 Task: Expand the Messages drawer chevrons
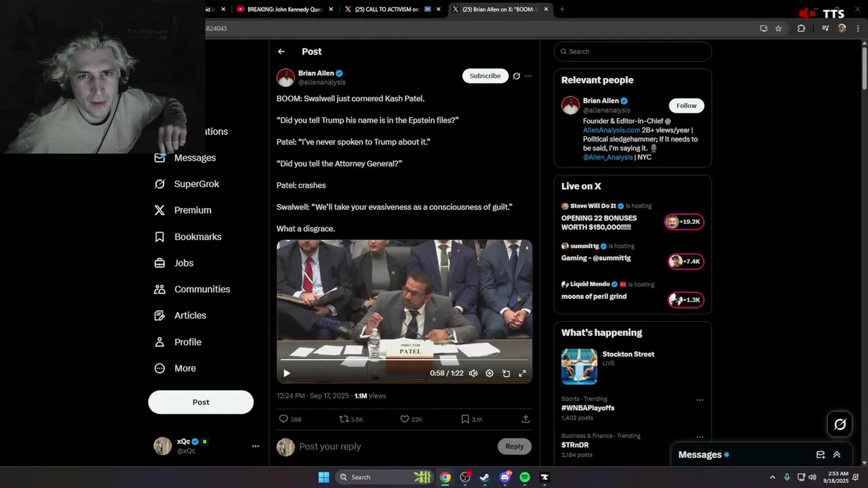click(x=837, y=455)
